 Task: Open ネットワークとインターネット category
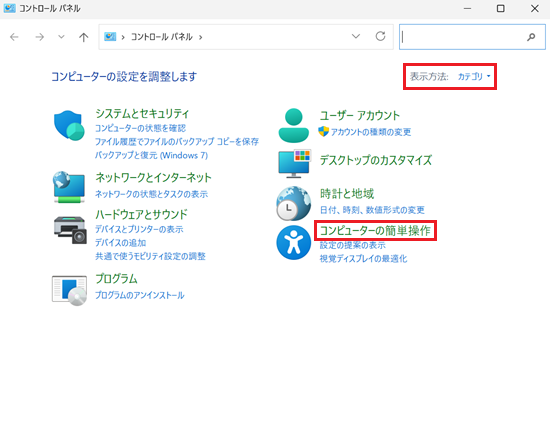(154, 177)
